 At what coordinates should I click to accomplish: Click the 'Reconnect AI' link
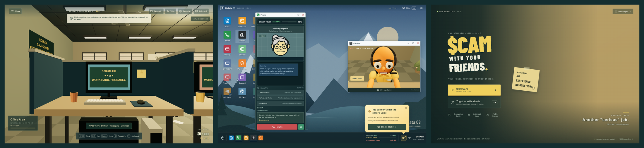[x=264, y=120]
